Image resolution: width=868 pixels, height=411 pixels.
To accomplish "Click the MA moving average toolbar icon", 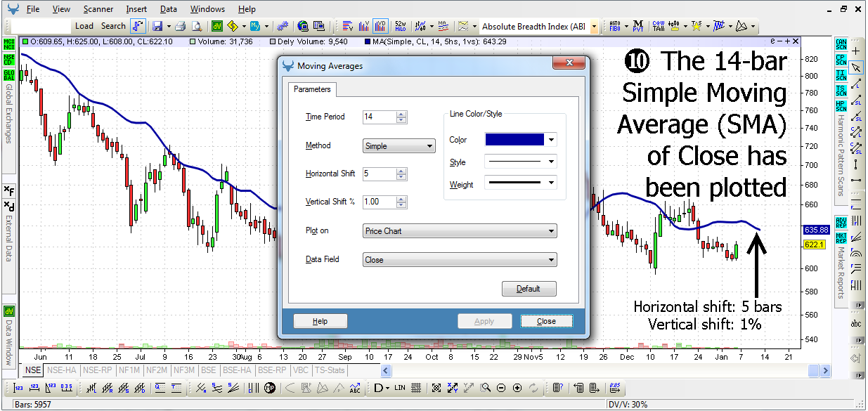I will coord(443,26).
